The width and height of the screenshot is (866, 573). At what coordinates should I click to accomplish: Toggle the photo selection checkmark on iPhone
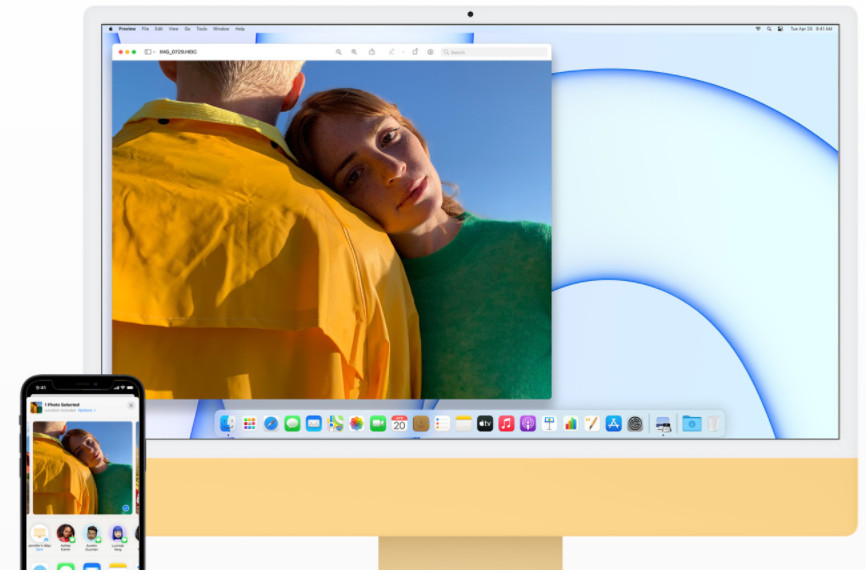click(x=125, y=508)
